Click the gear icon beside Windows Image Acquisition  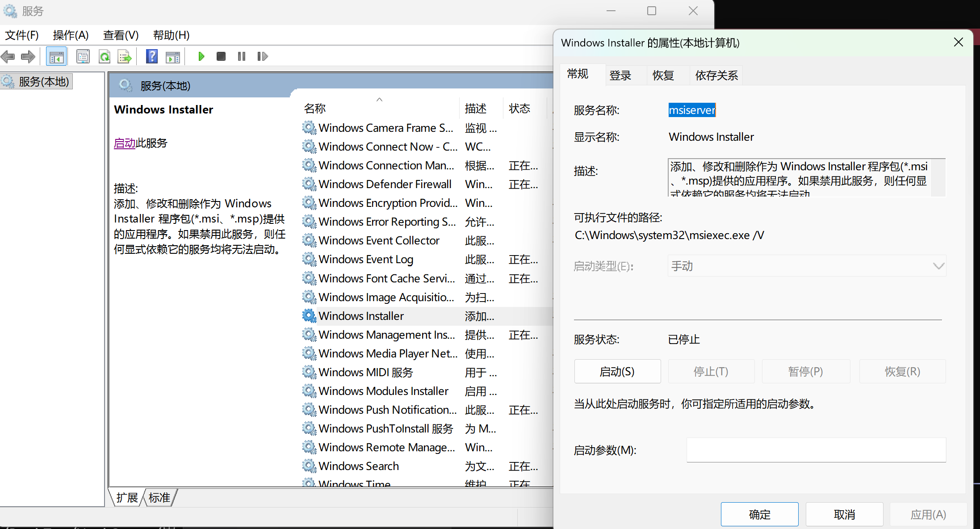tap(309, 297)
